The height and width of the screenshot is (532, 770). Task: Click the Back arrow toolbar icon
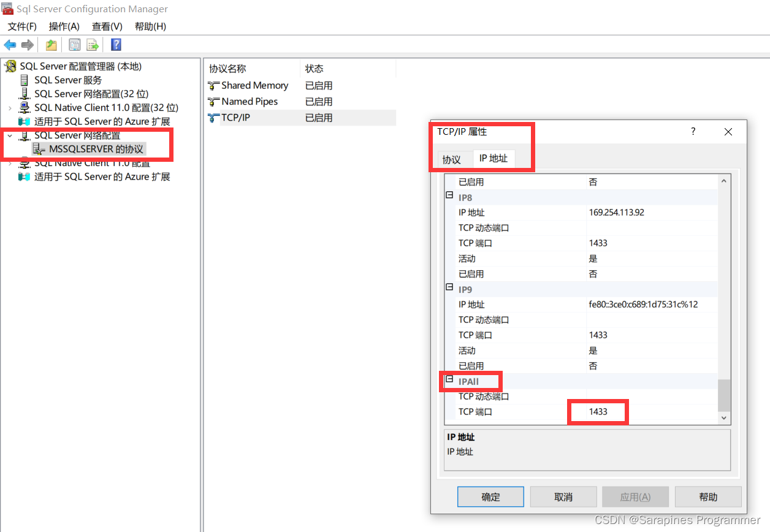[10, 45]
